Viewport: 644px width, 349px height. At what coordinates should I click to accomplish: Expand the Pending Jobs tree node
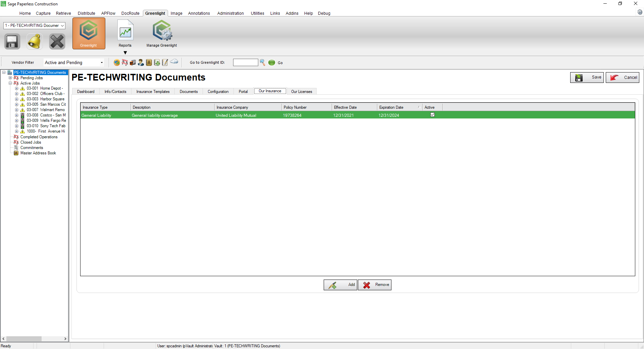[x=10, y=78]
